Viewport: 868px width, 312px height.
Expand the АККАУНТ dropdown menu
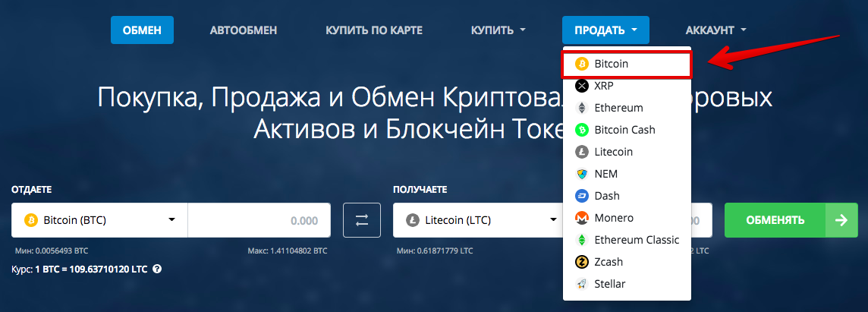715,30
